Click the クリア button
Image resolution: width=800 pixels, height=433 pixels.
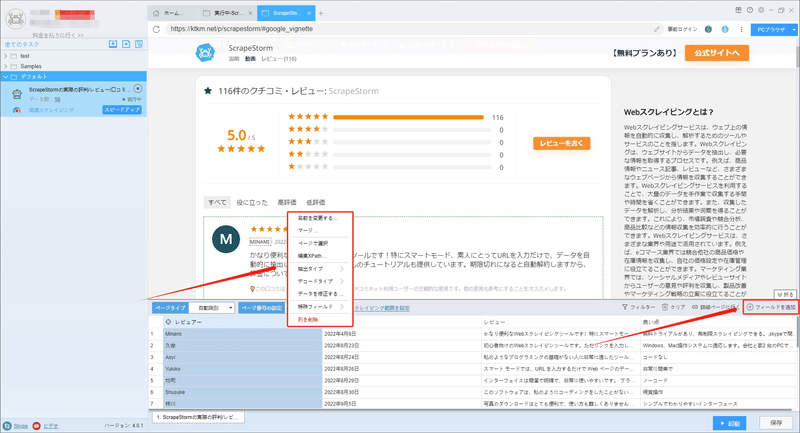tap(673, 307)
